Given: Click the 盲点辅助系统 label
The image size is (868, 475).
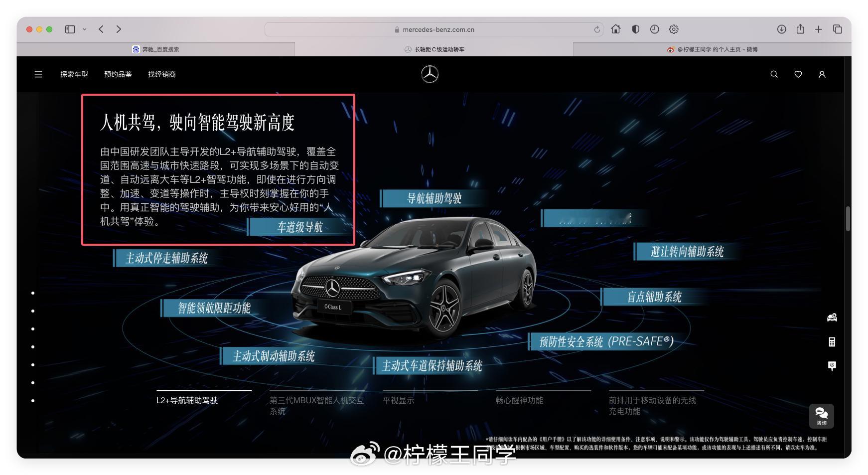Looking at the screenshot, I should [x=654, y=297].
